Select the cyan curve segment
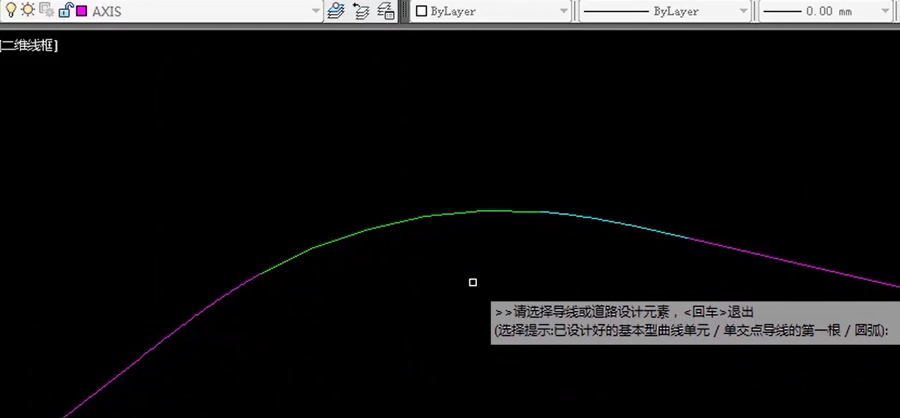This screenshot has width=900, height=418. point(617,223)
